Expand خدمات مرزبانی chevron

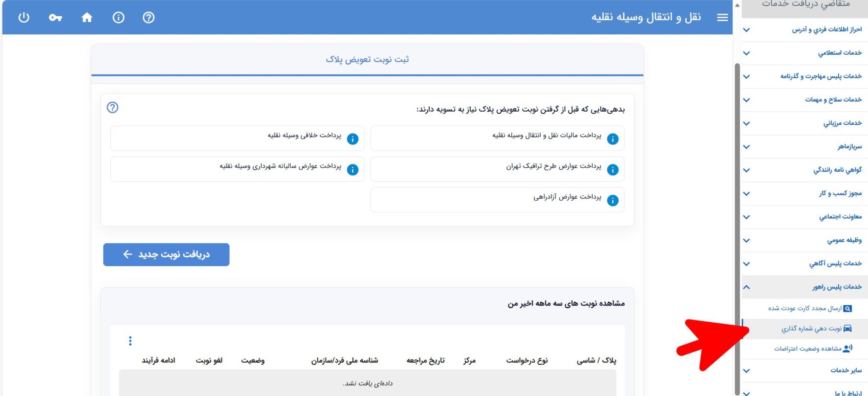coord(746,123)
